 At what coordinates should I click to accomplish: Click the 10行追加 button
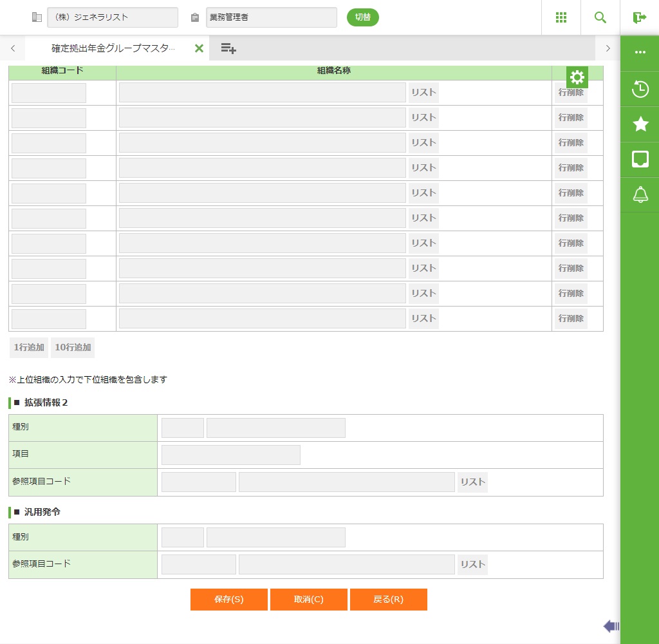73,348
